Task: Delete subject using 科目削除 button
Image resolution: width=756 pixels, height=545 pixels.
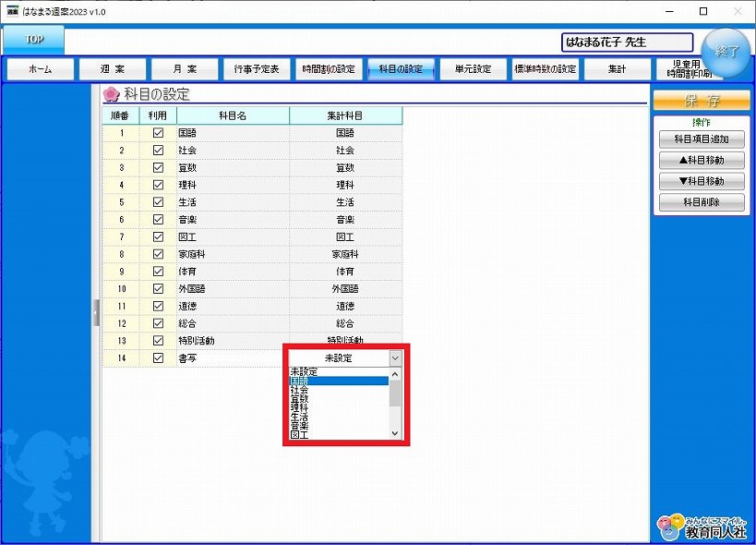Action: point(702,202)
